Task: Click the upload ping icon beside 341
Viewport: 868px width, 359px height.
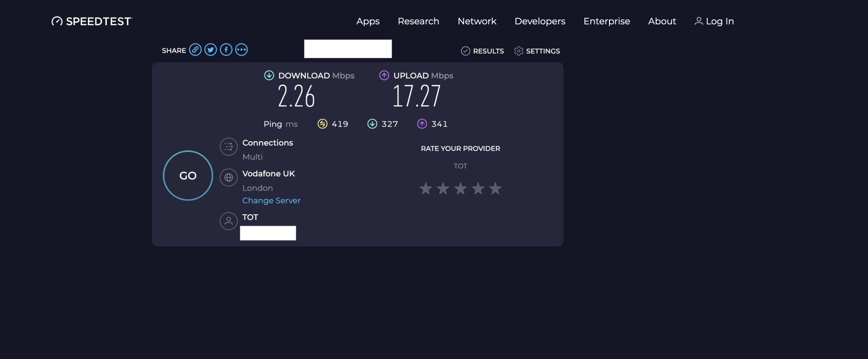Action: [x=422, y=123]
